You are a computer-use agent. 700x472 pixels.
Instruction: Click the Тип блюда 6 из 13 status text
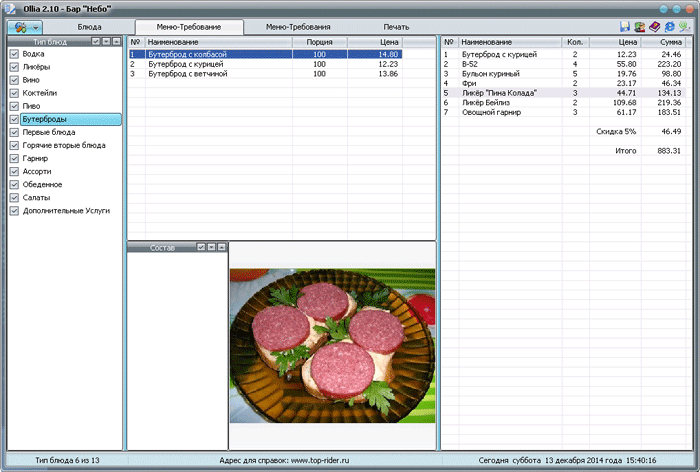67,460
